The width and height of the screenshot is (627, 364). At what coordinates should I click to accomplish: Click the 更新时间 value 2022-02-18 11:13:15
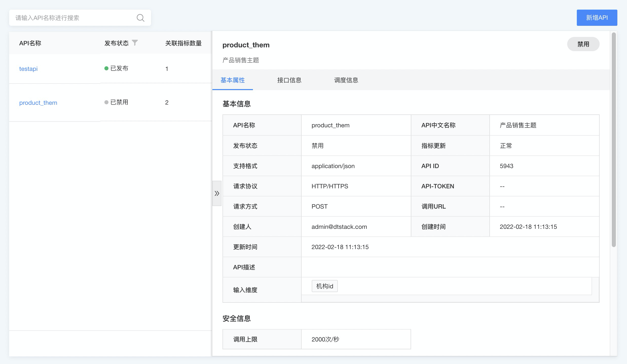click(x=340, y=247)
